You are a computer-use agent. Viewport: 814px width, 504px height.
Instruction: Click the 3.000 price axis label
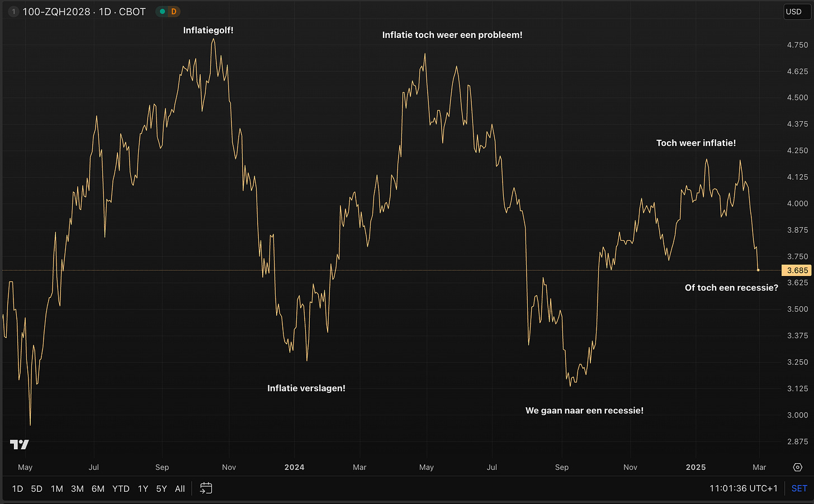click(797, 415)
